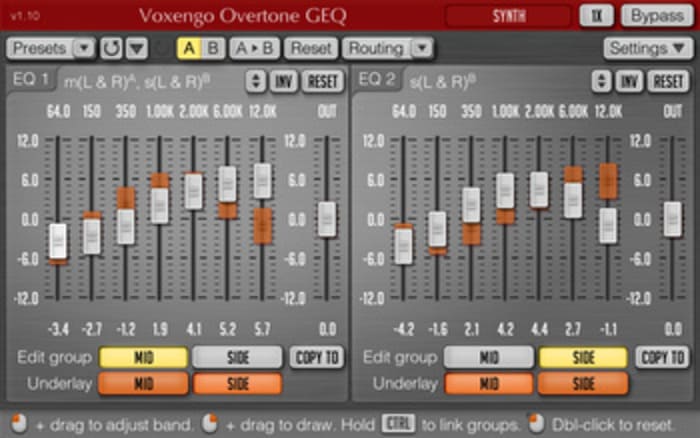Click the EQ 2 frequency label 6.00K
700x438 pixels.
(x=573, y=112)
